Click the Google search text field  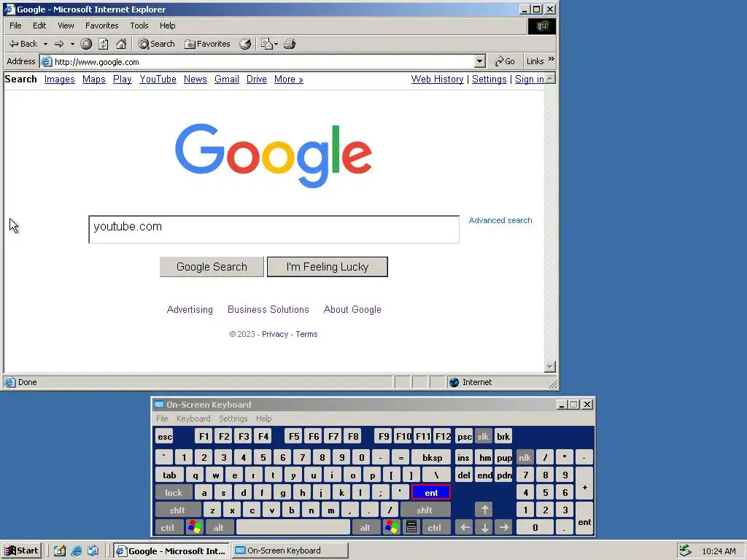click(x=274, y=229)
